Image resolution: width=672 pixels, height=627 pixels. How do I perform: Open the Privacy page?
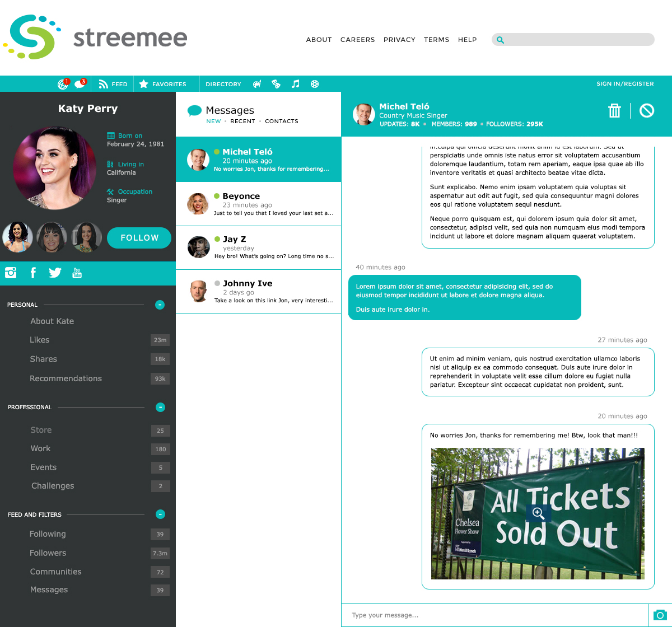(399, 40)
